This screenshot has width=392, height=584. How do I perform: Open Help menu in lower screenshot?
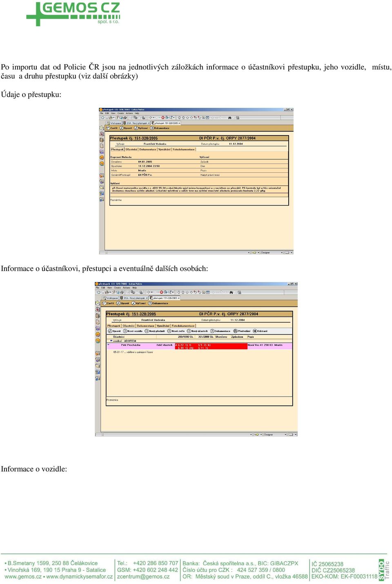coord(134,288)
